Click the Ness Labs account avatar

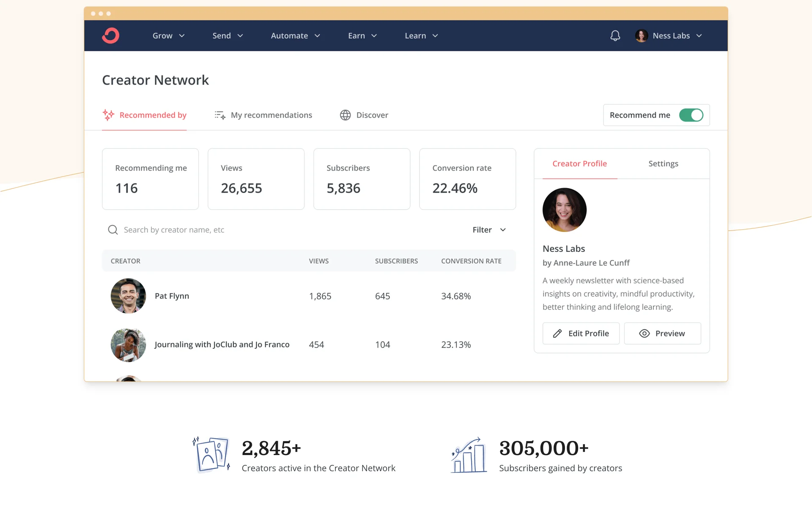click(x=641, y=36)
